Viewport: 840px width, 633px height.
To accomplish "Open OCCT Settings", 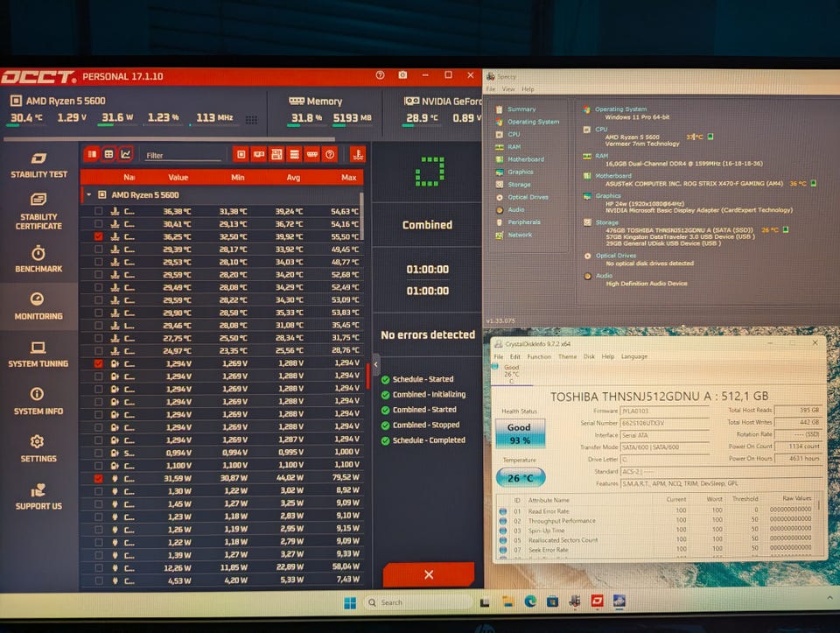I will [38, 448].
